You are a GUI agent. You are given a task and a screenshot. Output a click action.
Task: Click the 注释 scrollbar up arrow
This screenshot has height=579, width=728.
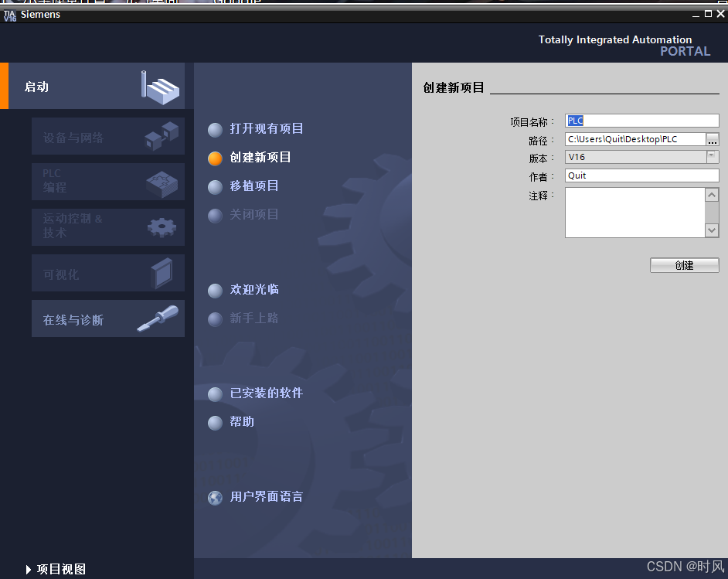coord(712,195)
